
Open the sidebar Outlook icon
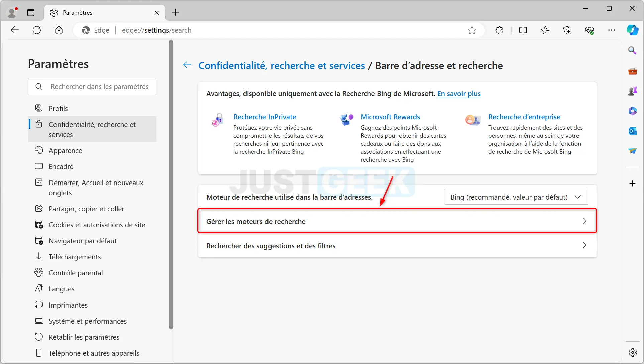(632, 131)
